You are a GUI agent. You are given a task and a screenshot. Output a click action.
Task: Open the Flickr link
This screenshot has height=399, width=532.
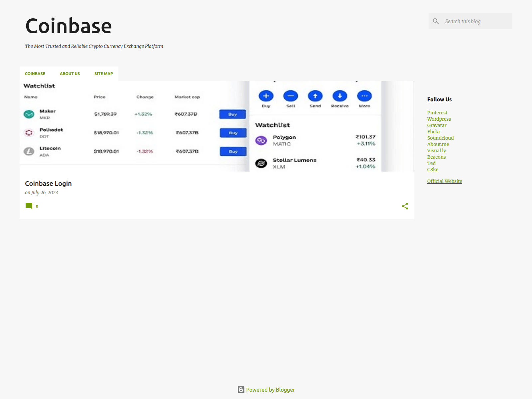434,132
